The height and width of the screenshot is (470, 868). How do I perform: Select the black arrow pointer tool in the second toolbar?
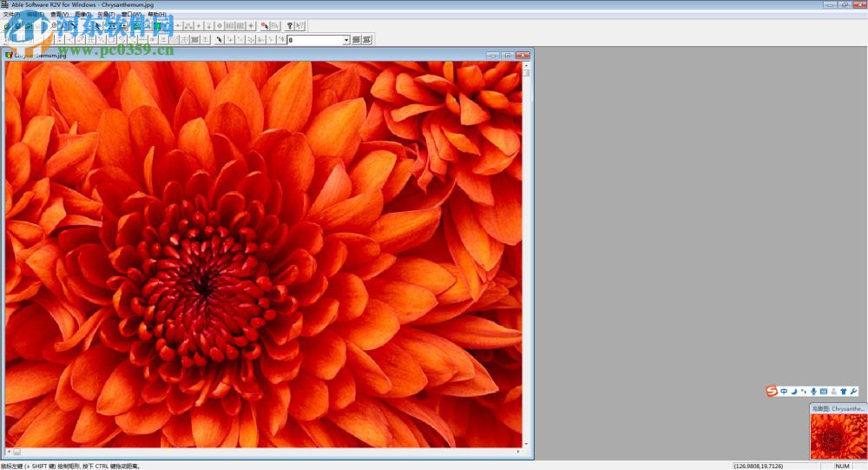[x=220, y=40]
